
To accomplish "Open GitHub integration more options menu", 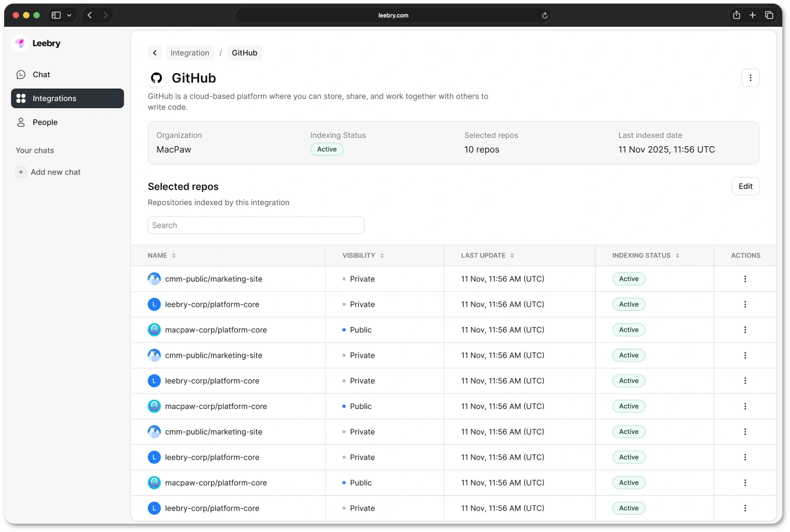I will pyautogui.click(x=750, y=78).
